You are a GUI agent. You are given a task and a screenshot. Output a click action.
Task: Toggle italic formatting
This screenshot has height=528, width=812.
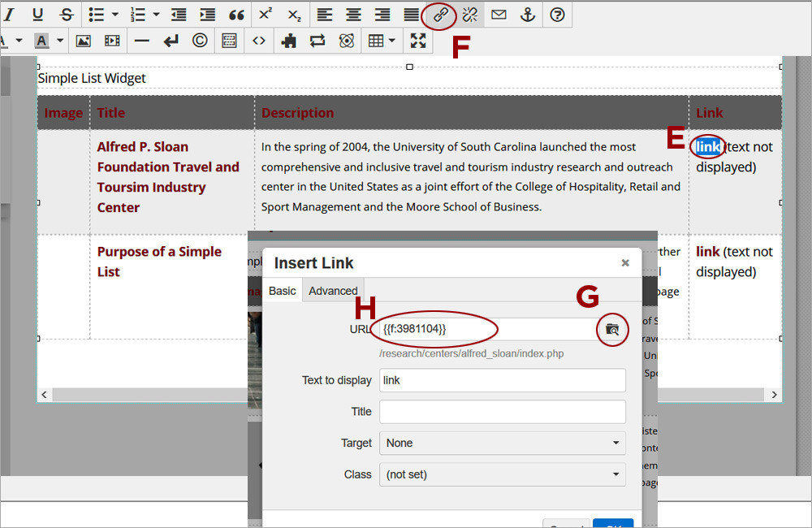[9, 15]
